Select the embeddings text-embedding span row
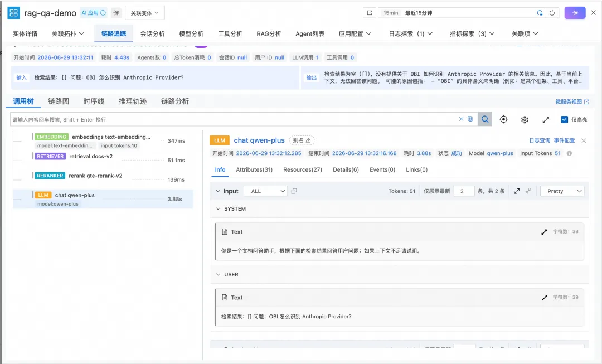 click(x=103, y=140)
